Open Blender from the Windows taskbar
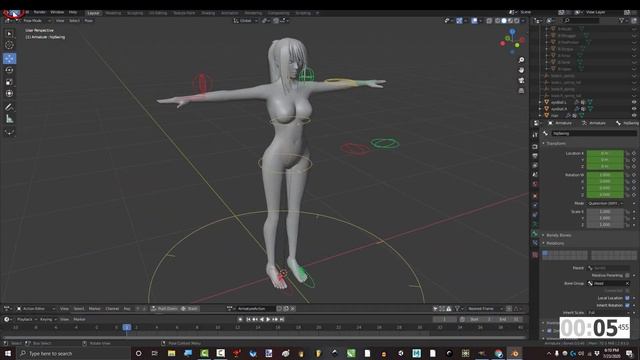640x360 pixels. [x=515, y=353]
